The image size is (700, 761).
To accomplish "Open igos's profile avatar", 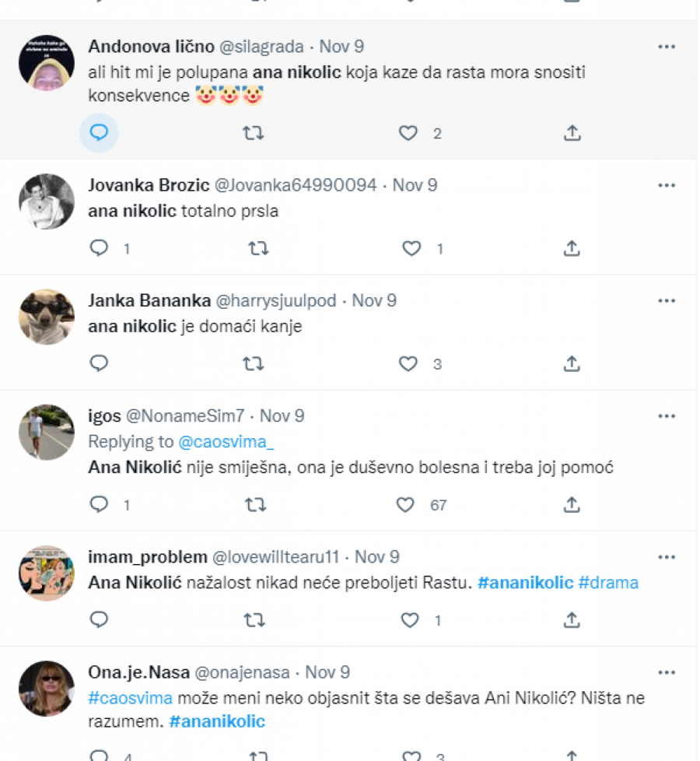I will click(x=47, y=432).
